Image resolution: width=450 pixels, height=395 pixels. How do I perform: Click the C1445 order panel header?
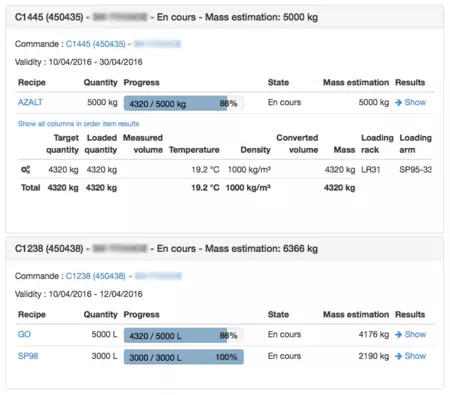[x=225, y=17]
